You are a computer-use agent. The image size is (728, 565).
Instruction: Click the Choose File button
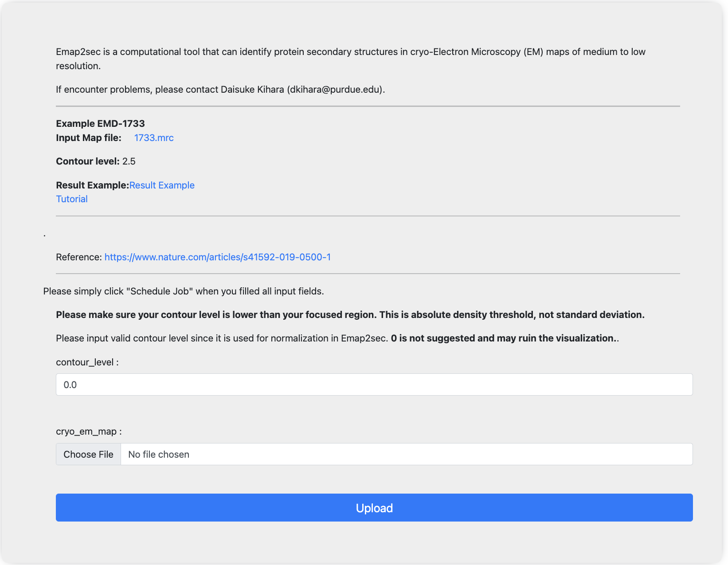[88, 454]
